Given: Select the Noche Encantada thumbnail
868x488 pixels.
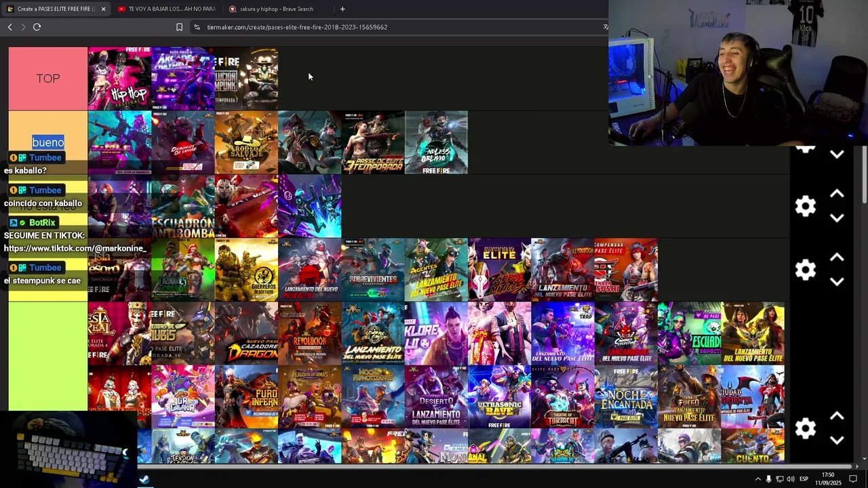Looking at the screenshot, I should click(626, 397).
